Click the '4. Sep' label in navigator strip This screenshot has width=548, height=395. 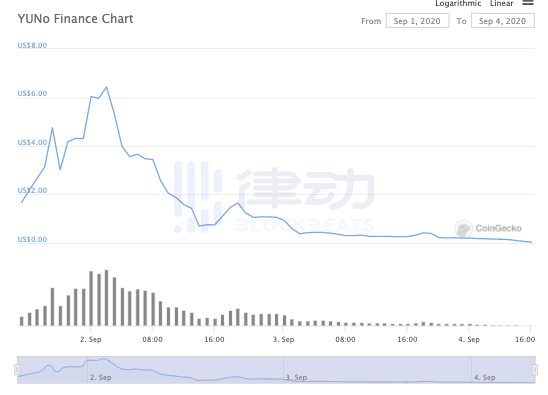coord(485,378)
